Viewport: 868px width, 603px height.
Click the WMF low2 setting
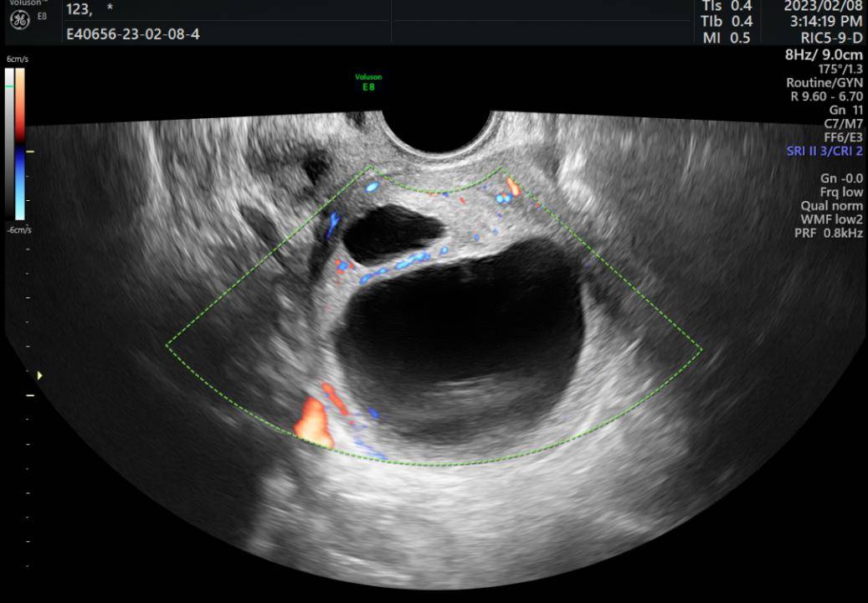point(831,219)
